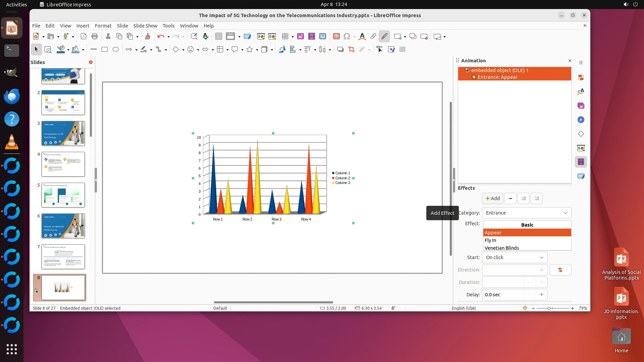The image size is (644, 362).
Task: Select the Rectangle shape tool
Action: point(105,50)
